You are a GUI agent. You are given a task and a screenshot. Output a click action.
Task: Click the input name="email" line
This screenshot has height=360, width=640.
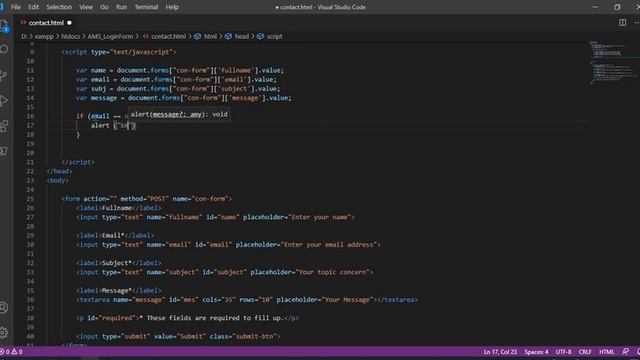tap(228, 244)
